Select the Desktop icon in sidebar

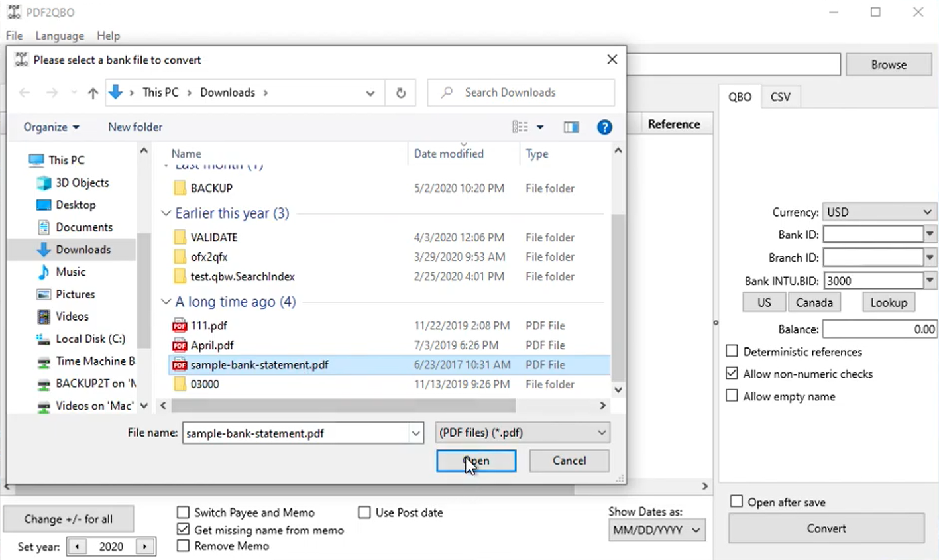44,205
